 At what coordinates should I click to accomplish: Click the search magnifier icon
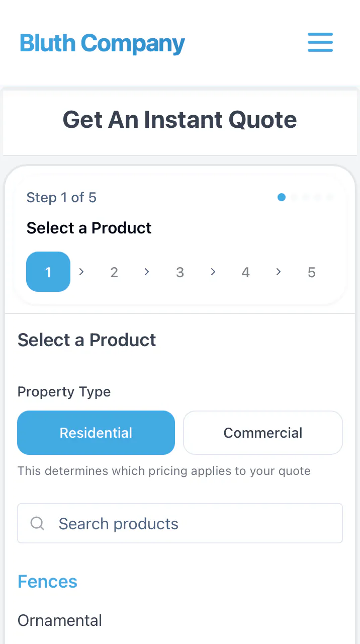37,523
